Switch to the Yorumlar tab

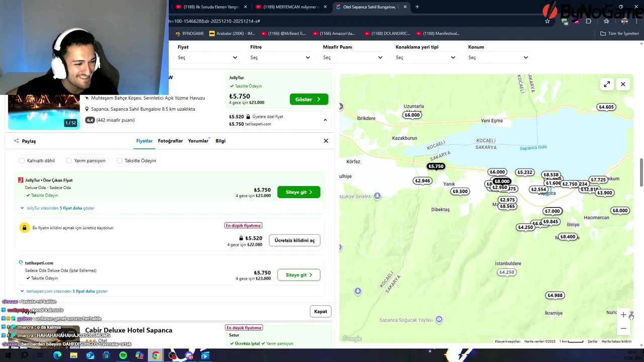click(198, 141)
